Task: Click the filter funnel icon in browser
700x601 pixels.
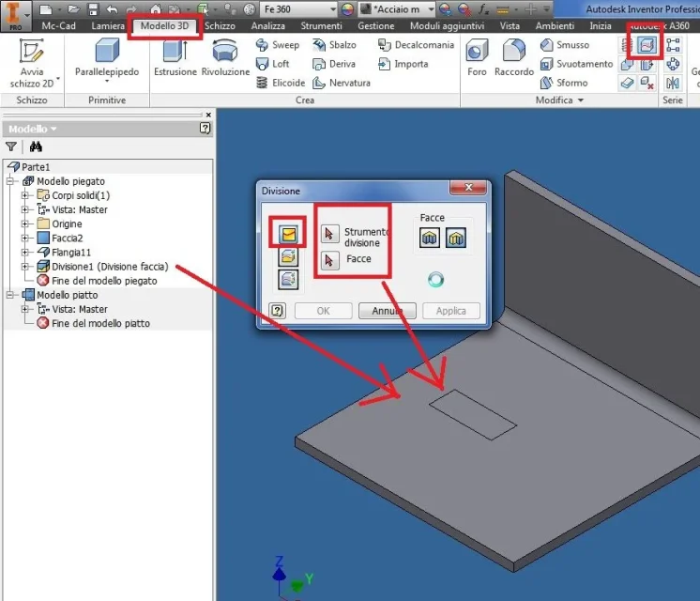Action: (11, 146)
